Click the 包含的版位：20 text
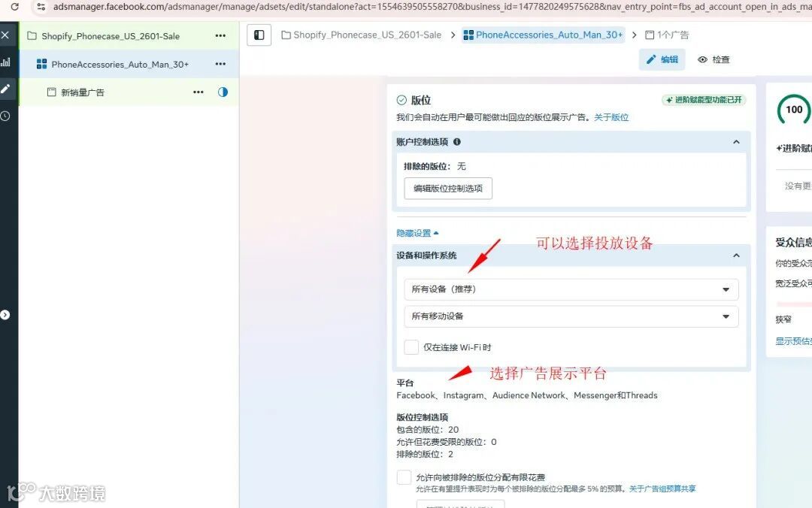 427,429
